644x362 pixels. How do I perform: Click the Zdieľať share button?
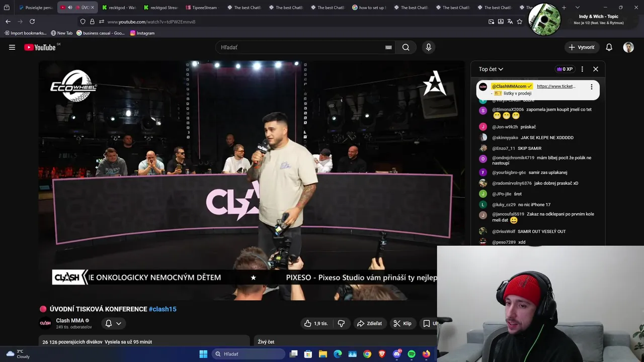[x=370, y=323]
